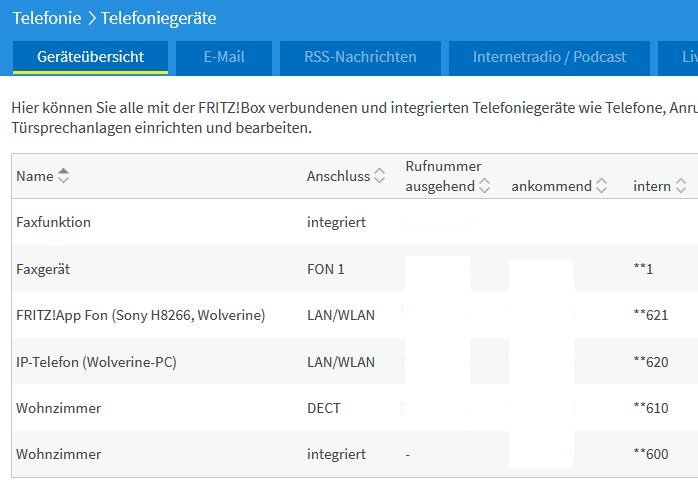Switch to the E-Mail tab

point(224,57)
